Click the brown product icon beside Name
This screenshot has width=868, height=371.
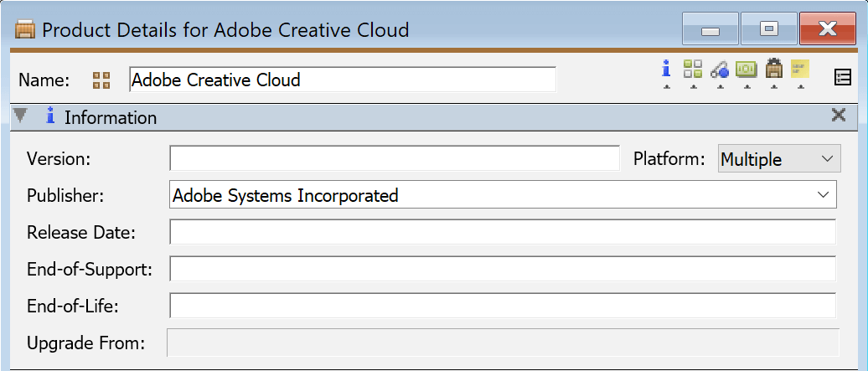click(x=101, y=80)
